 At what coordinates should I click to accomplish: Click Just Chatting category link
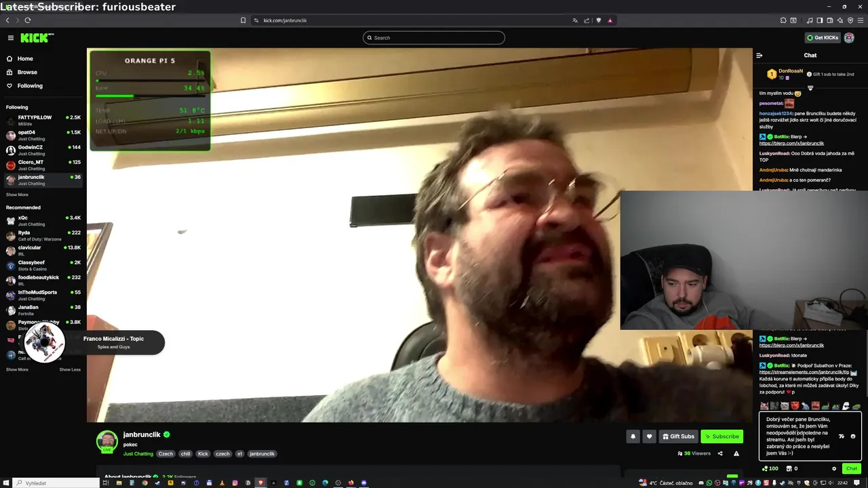(x=138, y=454)
